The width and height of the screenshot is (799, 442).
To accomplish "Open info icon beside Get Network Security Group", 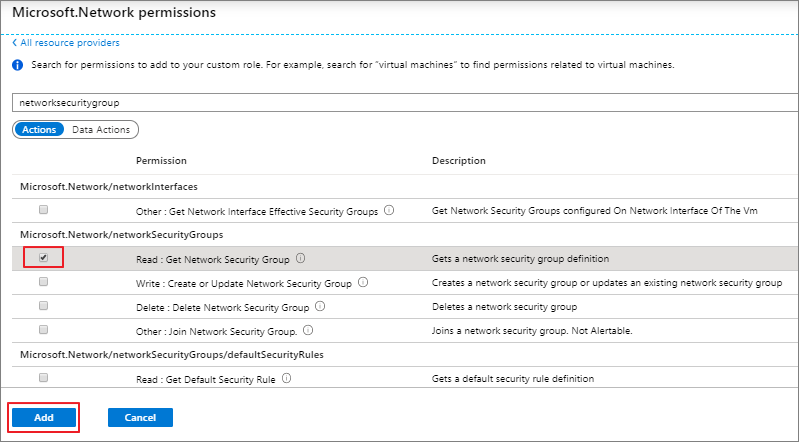I will click(x=301, y=258).
